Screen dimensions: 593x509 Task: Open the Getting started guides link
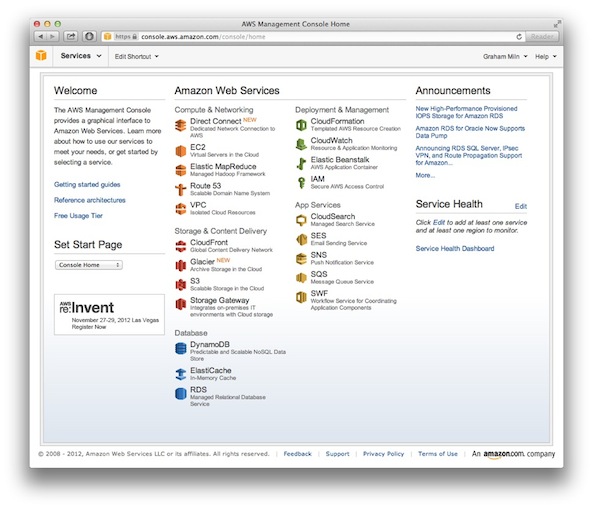pyautogui.click(x=87, y=185)
